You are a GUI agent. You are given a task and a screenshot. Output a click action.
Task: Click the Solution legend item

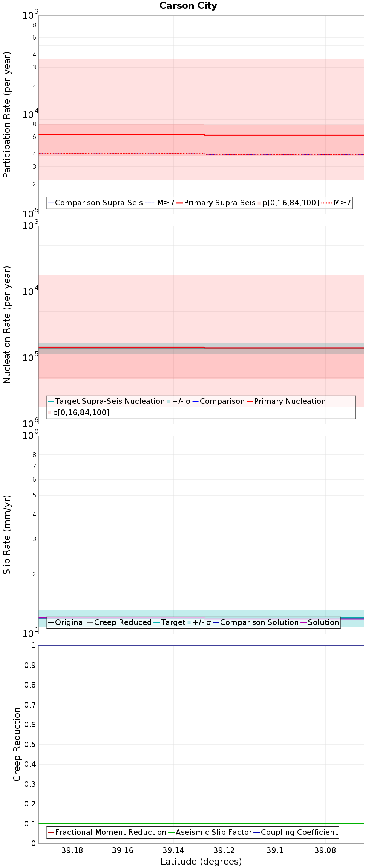pos(320,622)
